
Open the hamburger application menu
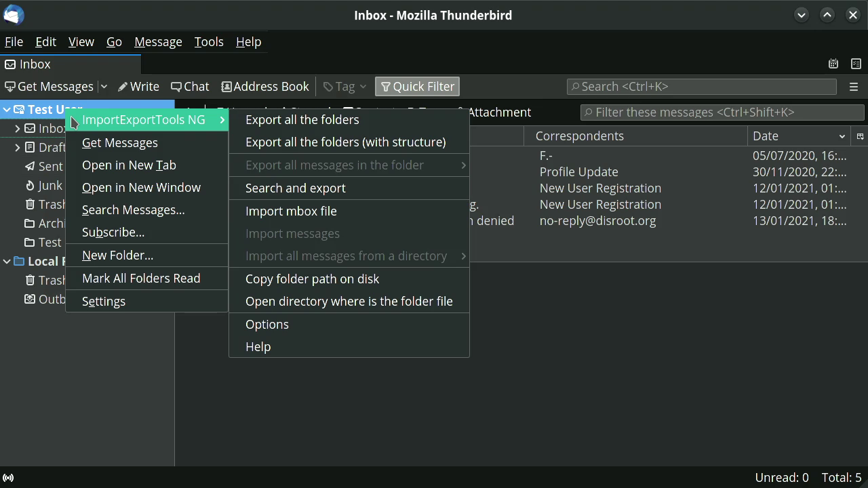854,87
